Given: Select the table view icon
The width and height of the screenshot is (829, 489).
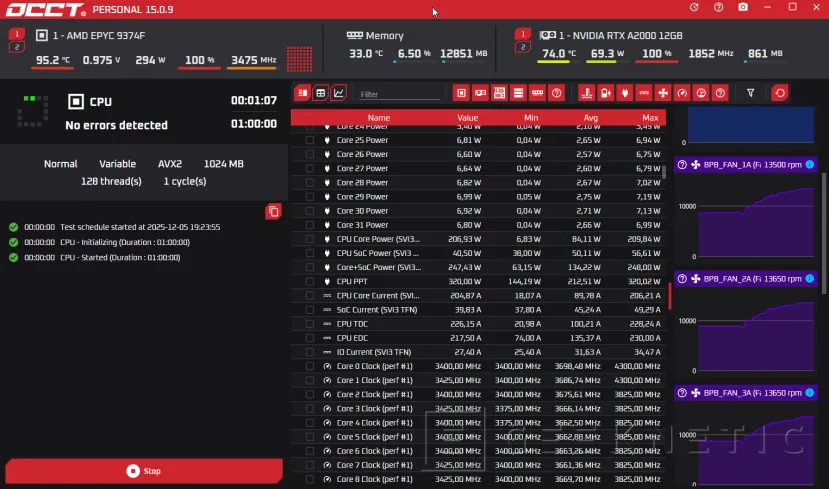Looking at the screenshot, I should point(321,93).
